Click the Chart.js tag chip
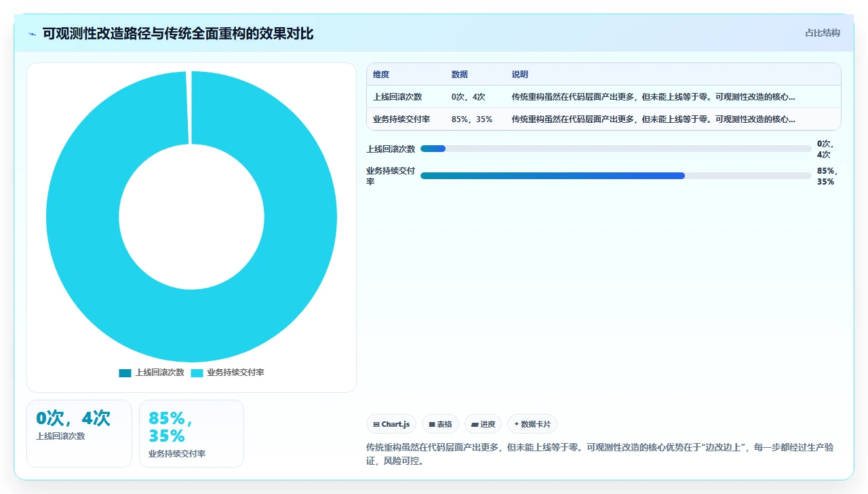The height and width of the screenshot is (494, 868). pos(391,424)
